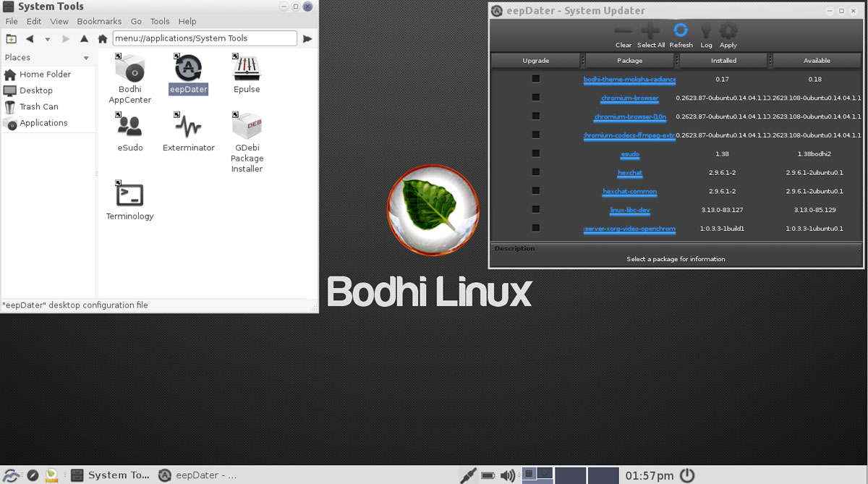Open the Go menu

[x=136, y=22]
